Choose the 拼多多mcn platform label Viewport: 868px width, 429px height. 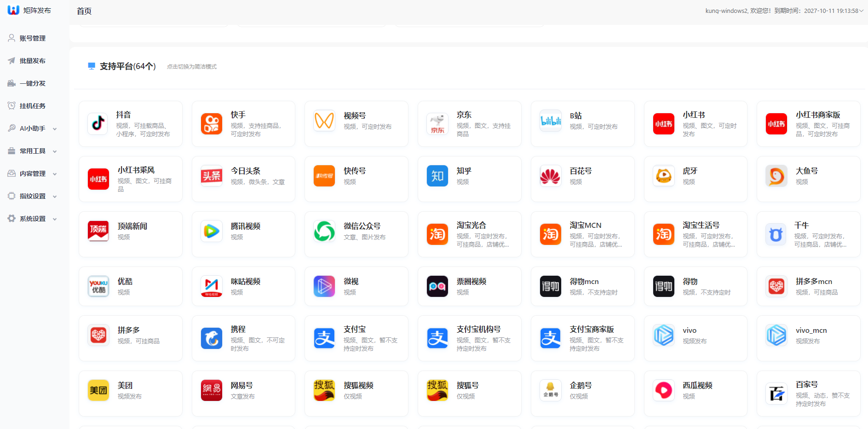pos(814,282)
